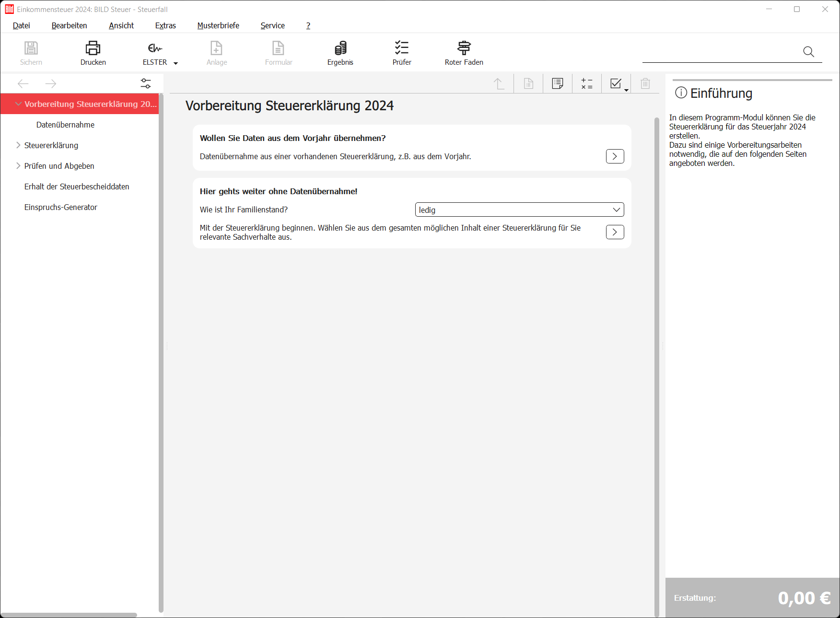Click the document page icon in the editor toolbar
The image size is (840, 618).
point(528,84)
